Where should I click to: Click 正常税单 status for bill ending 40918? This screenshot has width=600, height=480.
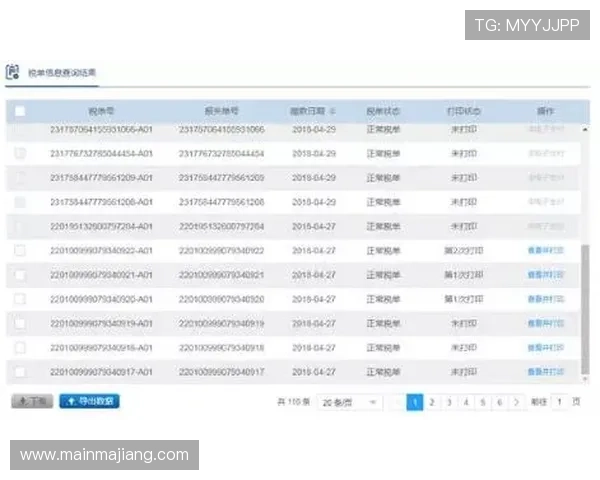coord(383,348)
